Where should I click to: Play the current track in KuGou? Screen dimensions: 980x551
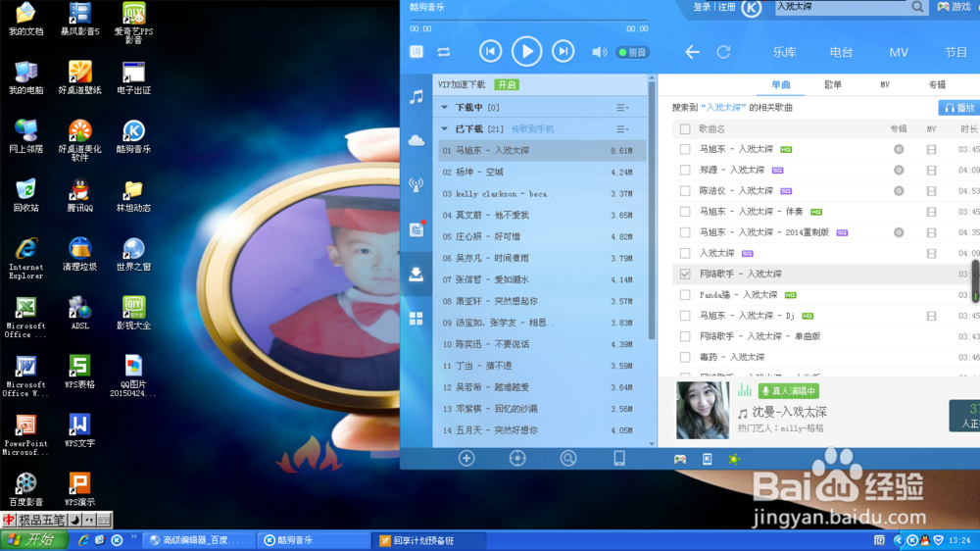526,52
